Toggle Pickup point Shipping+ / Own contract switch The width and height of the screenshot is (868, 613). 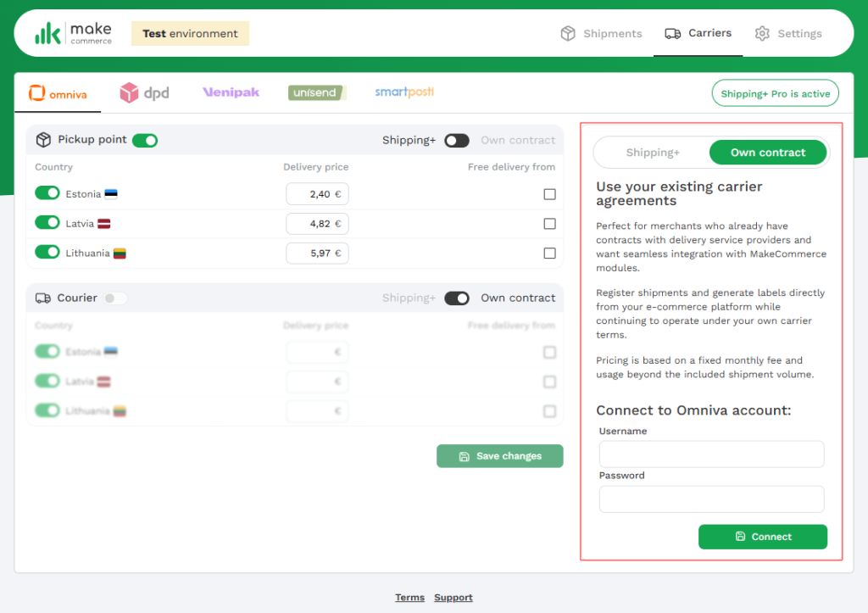tap(457, 141)
